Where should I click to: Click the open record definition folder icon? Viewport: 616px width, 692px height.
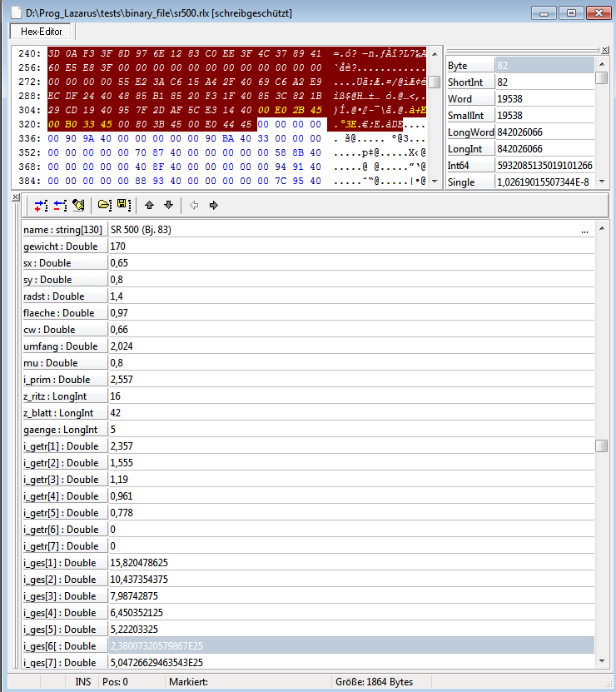[x=105, y=205]
